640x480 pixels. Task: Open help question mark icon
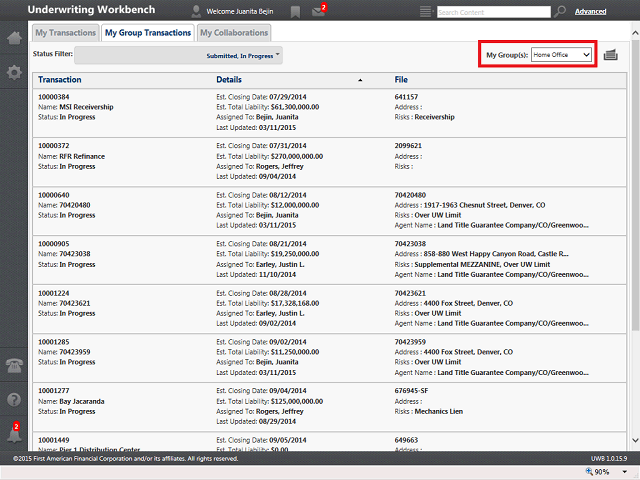(14, 399)
